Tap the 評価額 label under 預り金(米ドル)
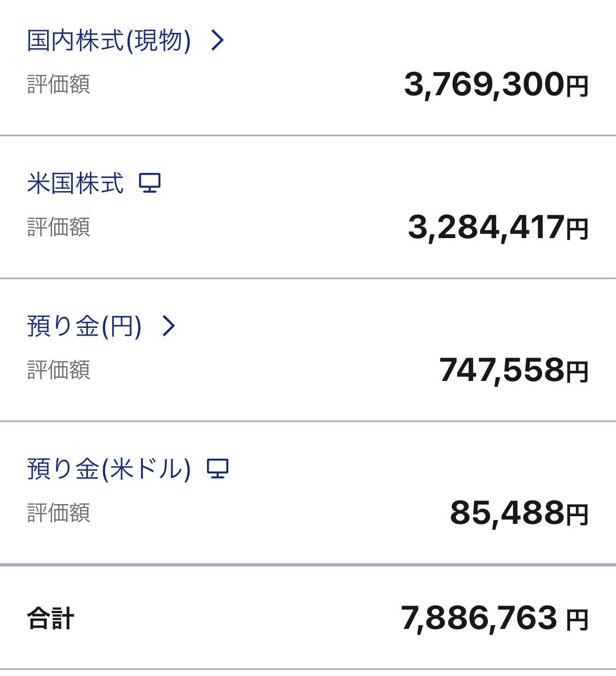The image size is (616, 676). click(59, 513)
